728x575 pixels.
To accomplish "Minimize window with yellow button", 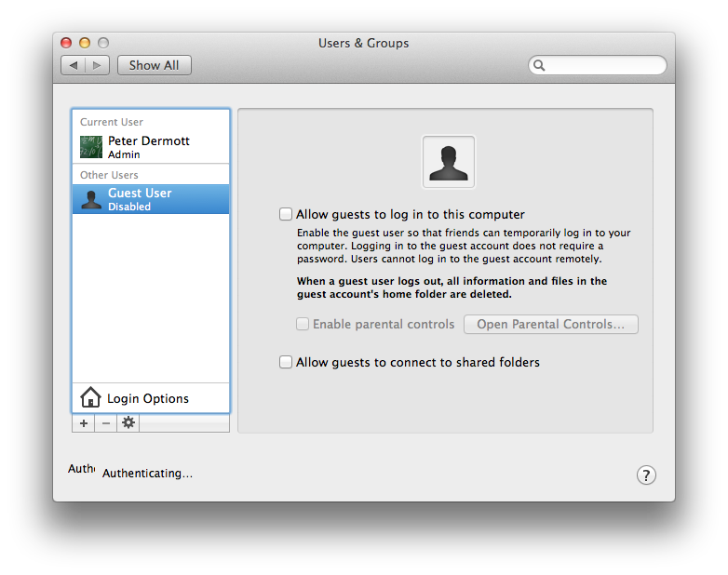I will pos(85,43).
